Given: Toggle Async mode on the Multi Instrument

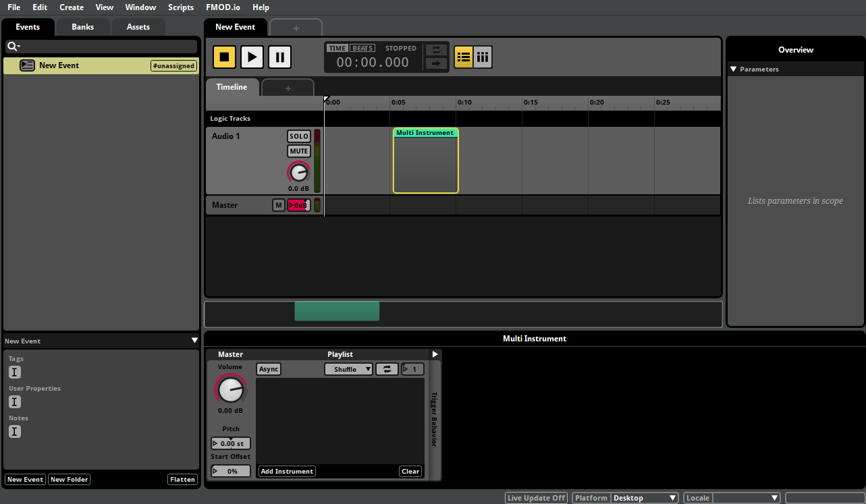Looking at the screenshot, I should point(268,369).
